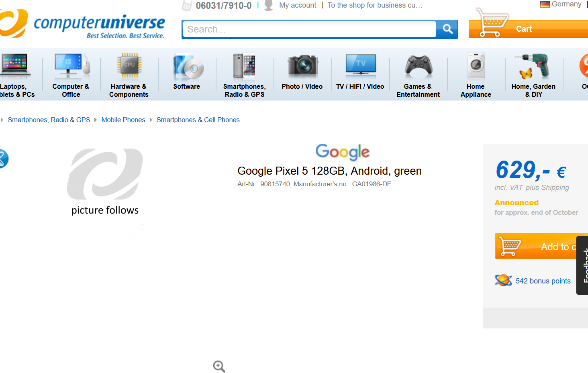Viewport: 588px width, 373px height.
Task: Open the Cart button
Action: (528, 29)
